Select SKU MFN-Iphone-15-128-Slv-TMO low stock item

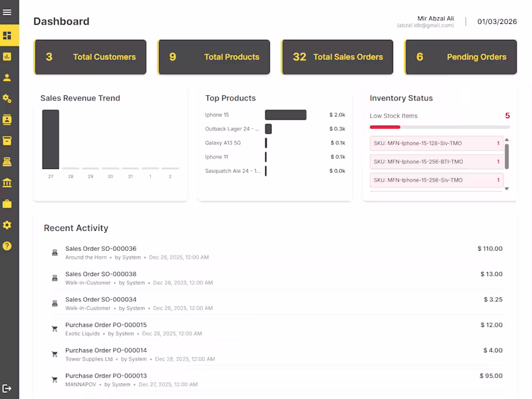coord(436,143)
